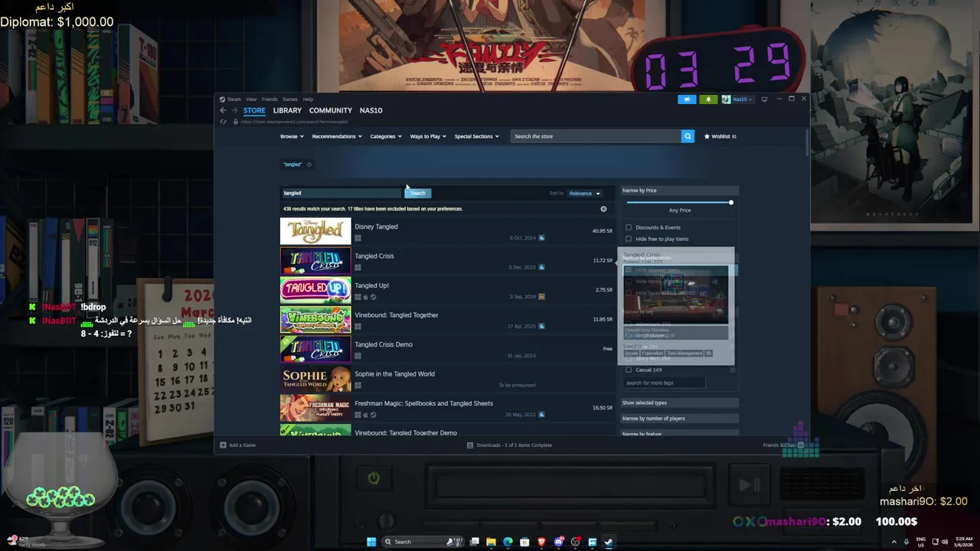This screenshot has width=980, height=551.
Task: Open Microsoft Edge from the taskbar
Action: coord(508,542)
